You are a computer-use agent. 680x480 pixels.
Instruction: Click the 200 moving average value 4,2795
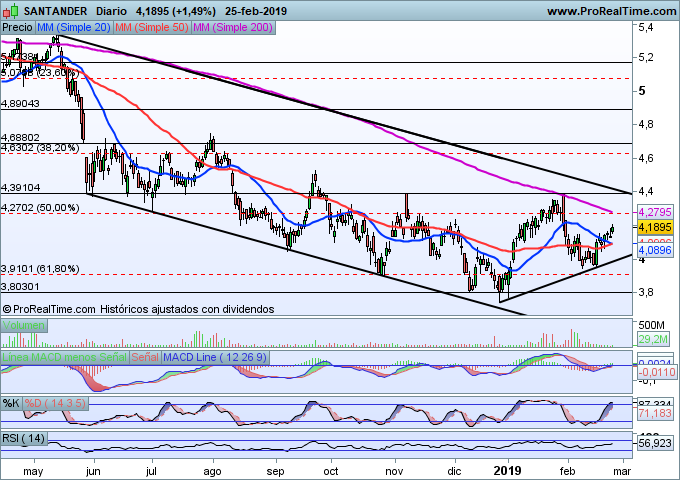655,212
